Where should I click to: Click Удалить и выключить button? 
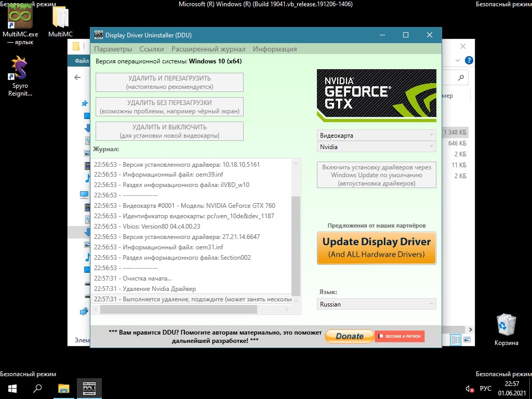click(169, 131)
